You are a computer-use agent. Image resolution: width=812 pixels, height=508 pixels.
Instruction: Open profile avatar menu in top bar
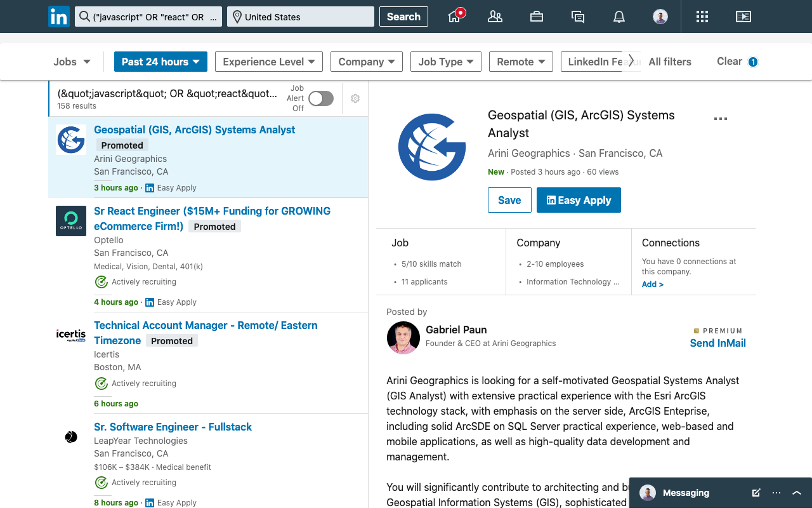[660, 17]
